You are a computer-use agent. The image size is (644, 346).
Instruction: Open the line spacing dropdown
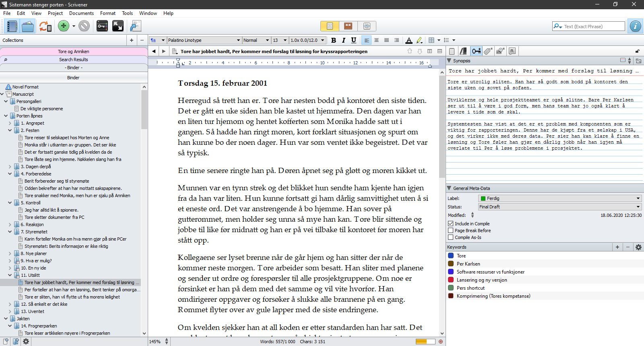[308, 40]
